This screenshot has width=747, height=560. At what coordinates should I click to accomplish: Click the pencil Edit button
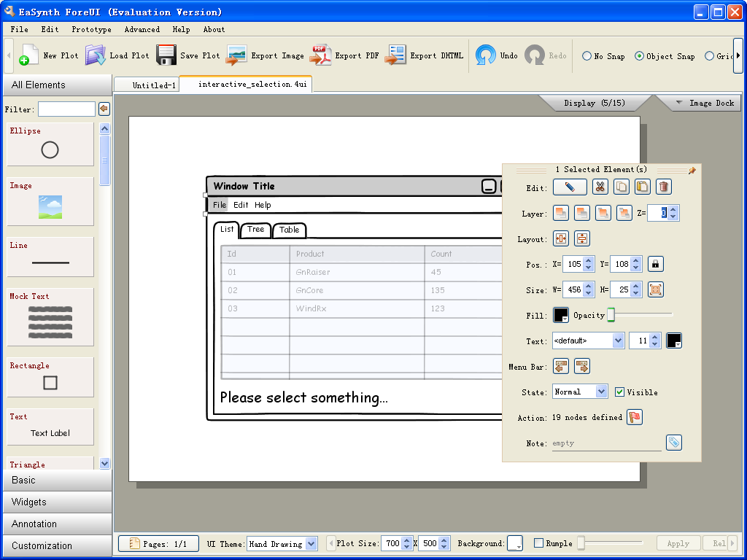(570, 187)
